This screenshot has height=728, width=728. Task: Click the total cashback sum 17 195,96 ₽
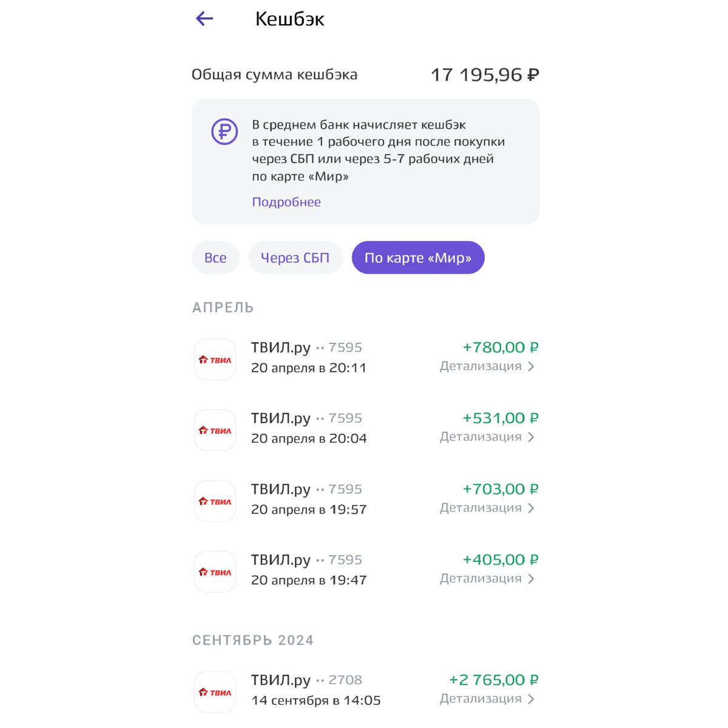click(x=485, y=75)
